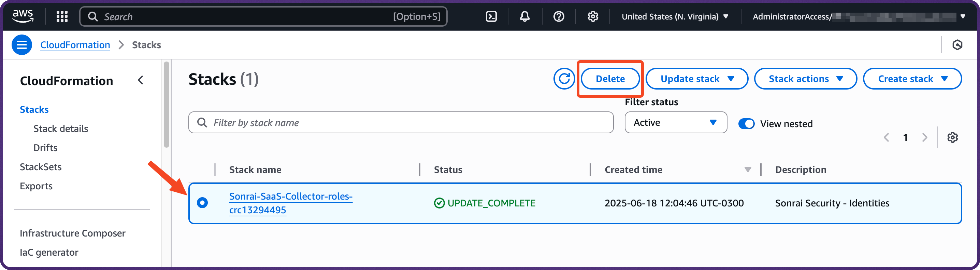Refresh the stacks list
Viewport: 980px width, 270px height.
click(x=564, y=79)
